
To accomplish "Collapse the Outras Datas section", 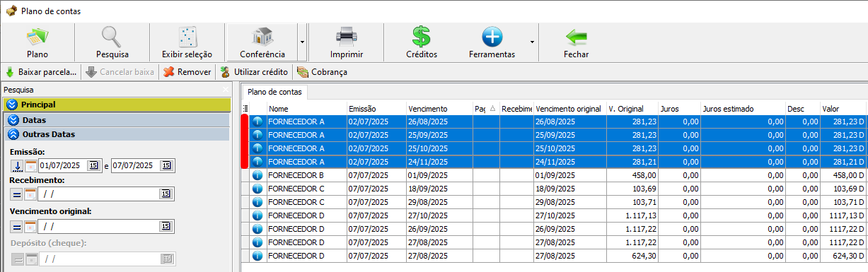I will tap(117, 134).
